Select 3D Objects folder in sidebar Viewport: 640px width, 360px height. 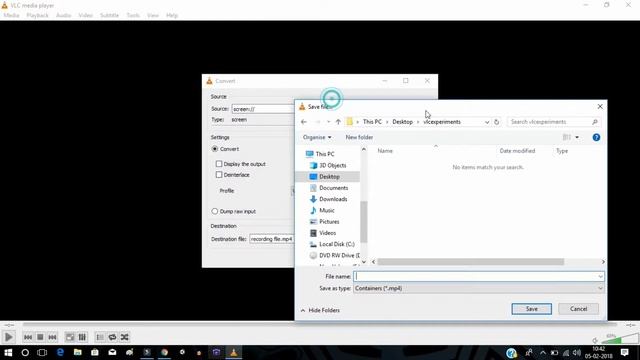coord(332,165)
